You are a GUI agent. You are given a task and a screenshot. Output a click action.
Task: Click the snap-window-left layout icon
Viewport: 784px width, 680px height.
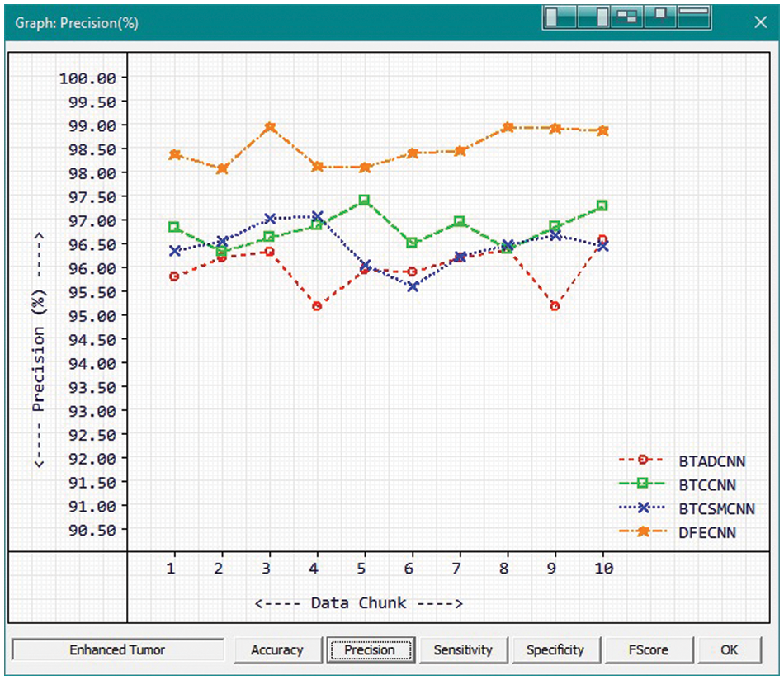560,17
